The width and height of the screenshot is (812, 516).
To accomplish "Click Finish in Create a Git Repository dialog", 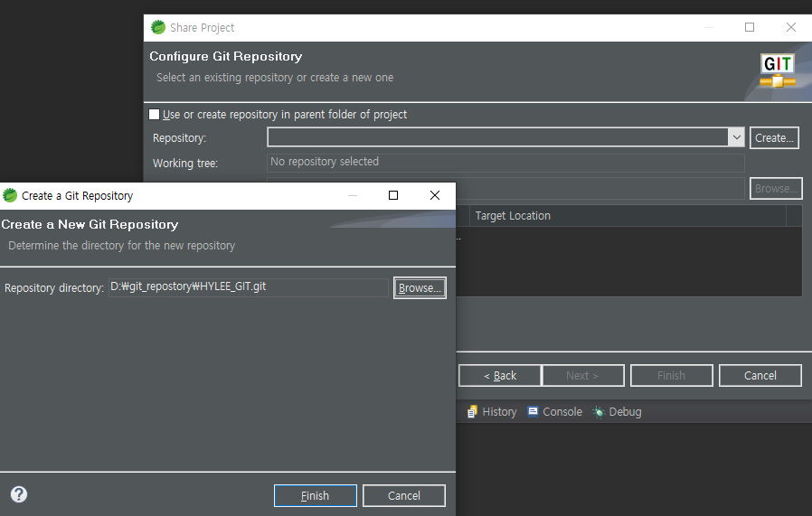I will tap(315, 495).
